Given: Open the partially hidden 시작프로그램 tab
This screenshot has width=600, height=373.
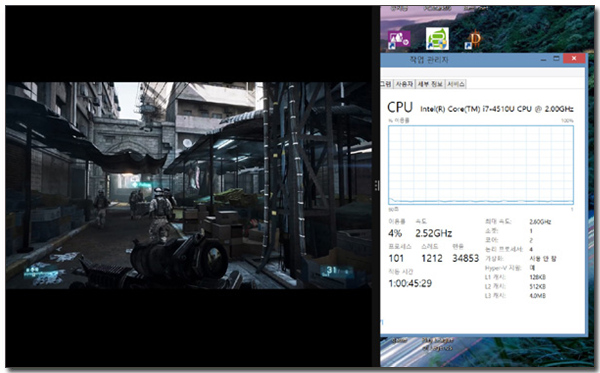Looking at the screenshot, I should click(386, 84).
